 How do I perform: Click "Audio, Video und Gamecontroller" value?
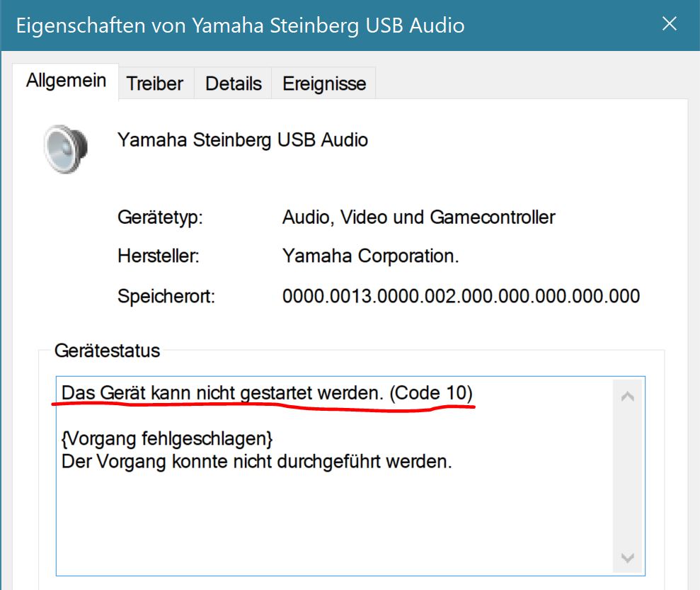click(x=418, y=217)
